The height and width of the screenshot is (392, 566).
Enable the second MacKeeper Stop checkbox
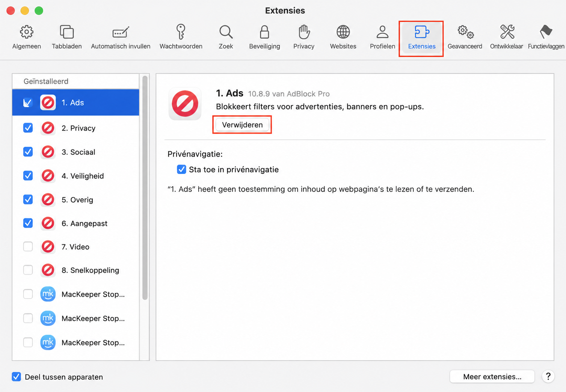click(28, 318)
